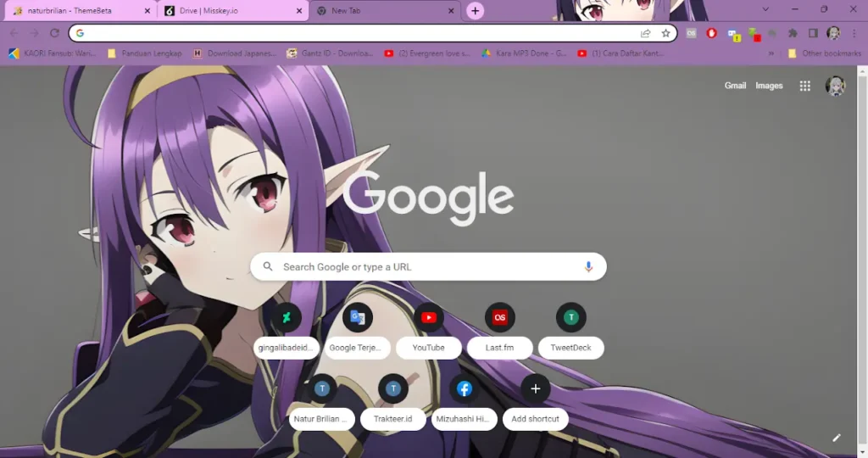Close the New Tab tab
Image resolution: width=868 pixels, height=458 pixels.
tap(451, 11)
